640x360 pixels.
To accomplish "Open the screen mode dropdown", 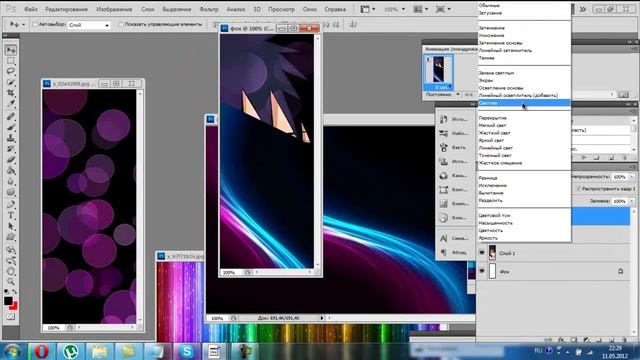I will point(443,9).
